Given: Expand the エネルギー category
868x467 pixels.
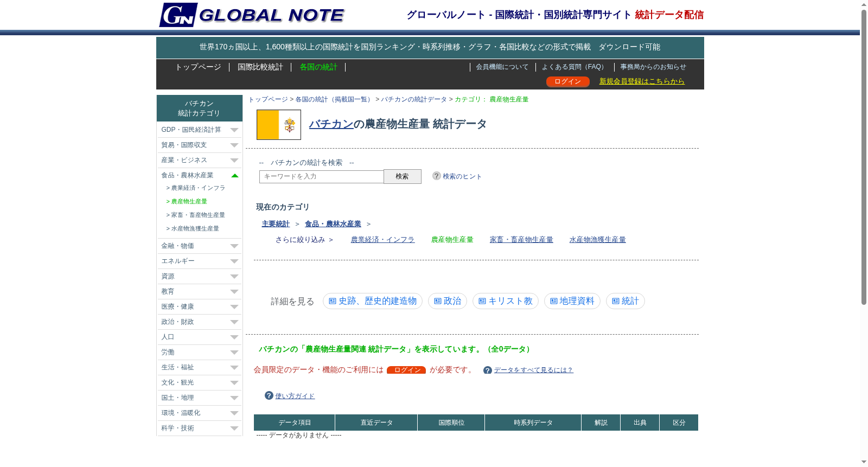Looking at the screenshot, I should (200, 261).
